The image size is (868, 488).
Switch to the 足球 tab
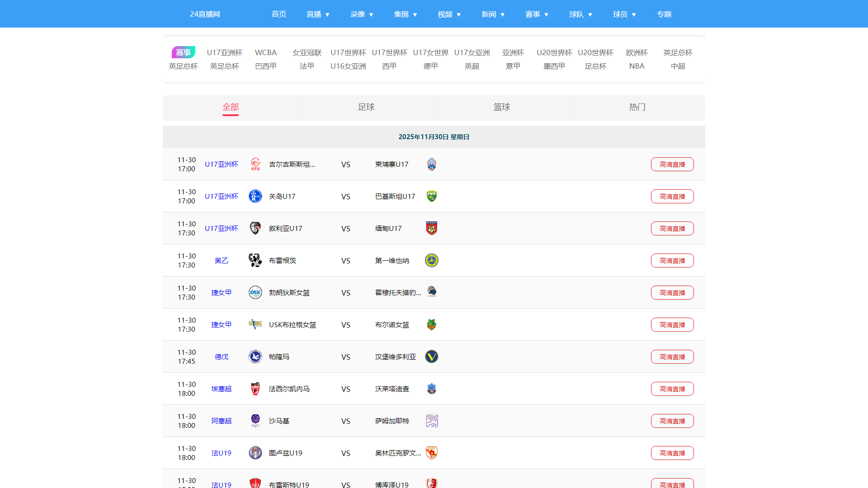click(x=366, y=107)
